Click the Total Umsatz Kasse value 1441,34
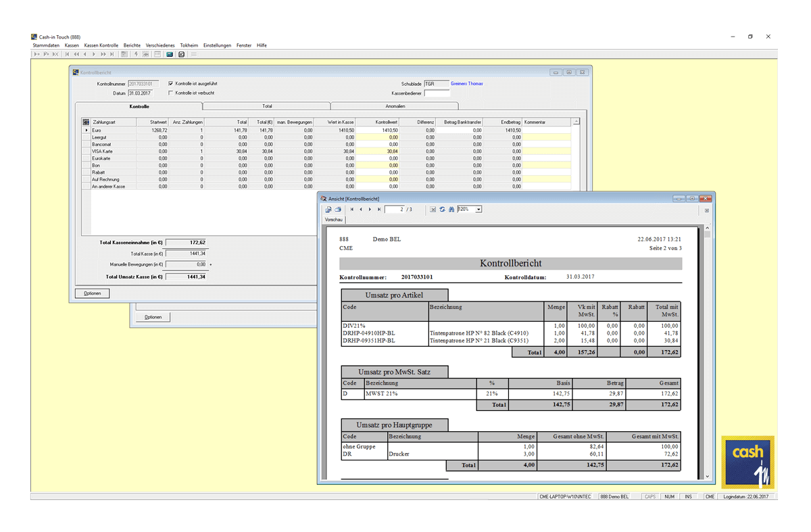The width and height of the screenshot is (811, 532). pos(186,276)
